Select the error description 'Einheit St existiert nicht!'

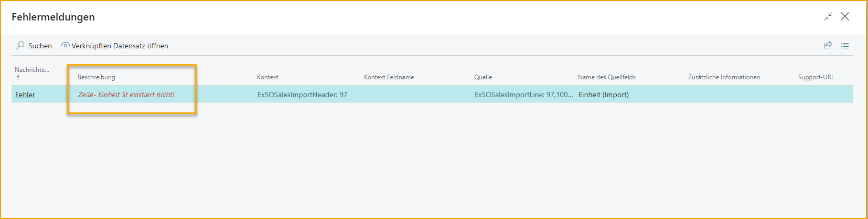126,95
